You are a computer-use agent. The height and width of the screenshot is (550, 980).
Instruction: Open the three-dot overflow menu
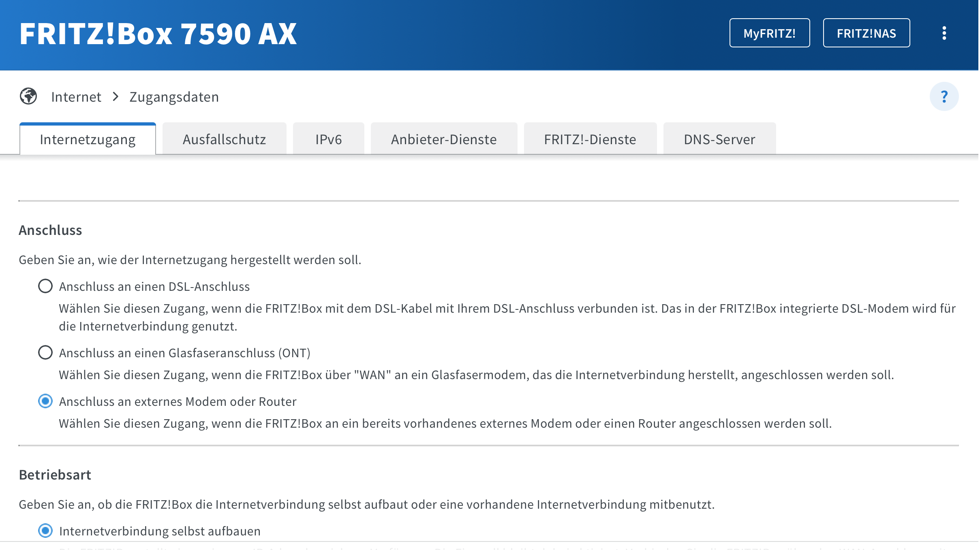coord(944,33)
